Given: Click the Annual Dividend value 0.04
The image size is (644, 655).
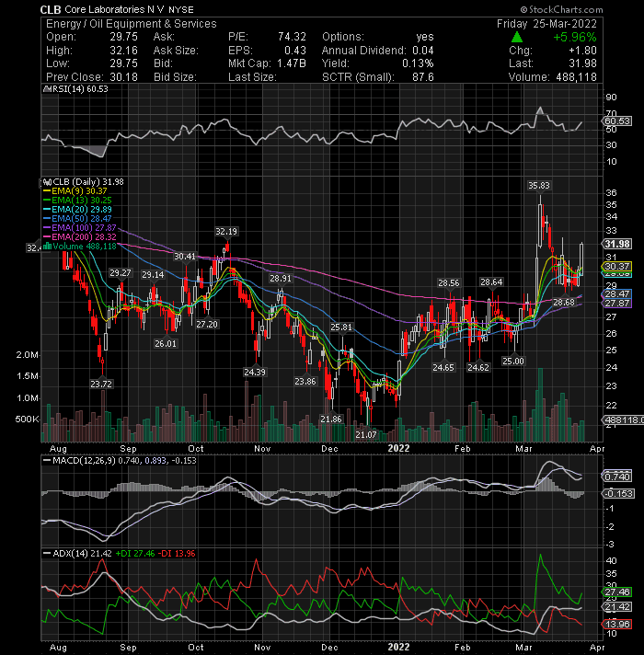Looking at the screenshot, I should pos(422,50).
